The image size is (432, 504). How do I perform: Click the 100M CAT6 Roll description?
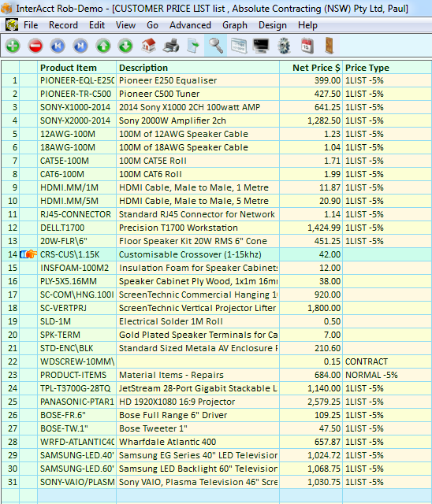198,174
